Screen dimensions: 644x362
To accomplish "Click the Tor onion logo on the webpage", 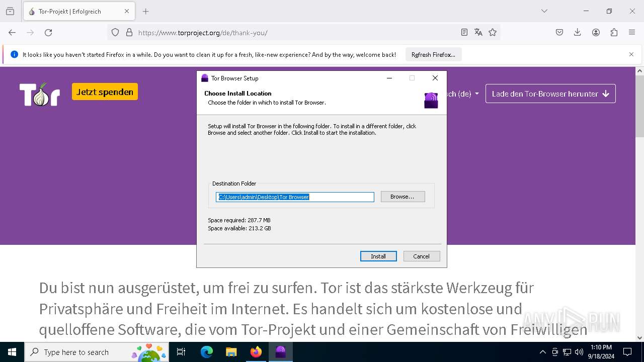I will coord(40,94).
